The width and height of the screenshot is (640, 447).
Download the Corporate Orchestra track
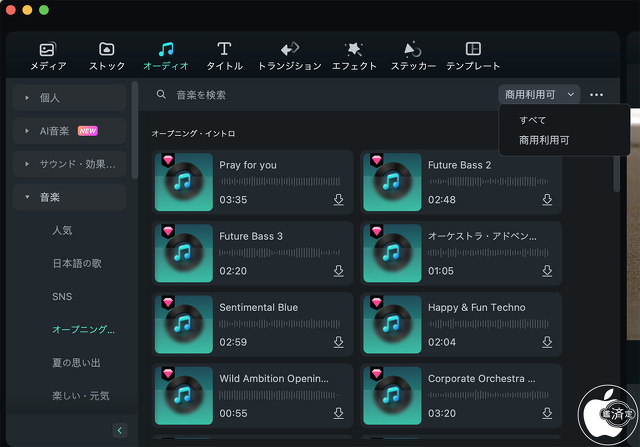(x=547, y=413)
